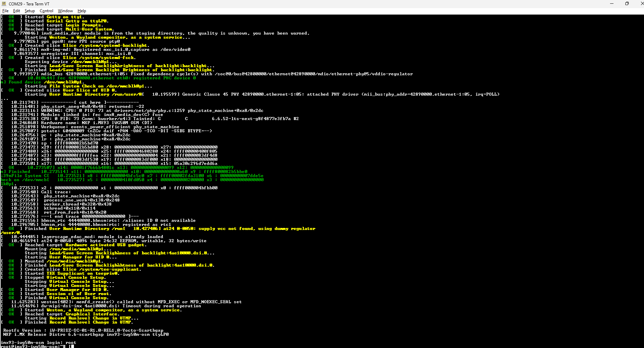Click 'Finished Record Runlevel Change in UTMP' line
644x348 pixels.
[67, 322]
